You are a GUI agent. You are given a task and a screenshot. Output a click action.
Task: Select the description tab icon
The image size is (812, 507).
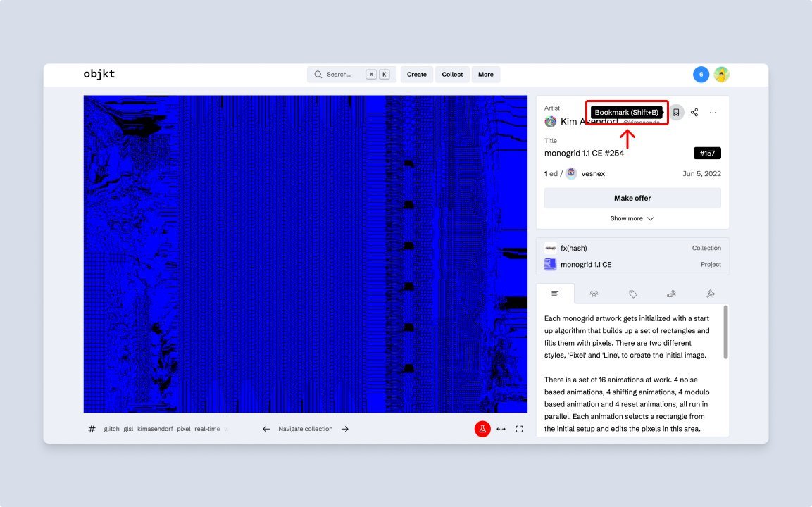pos(555,294)
